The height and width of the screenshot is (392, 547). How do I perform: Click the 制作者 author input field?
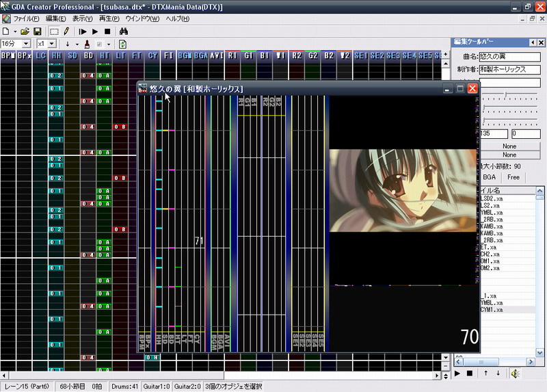tap(509, 70)
